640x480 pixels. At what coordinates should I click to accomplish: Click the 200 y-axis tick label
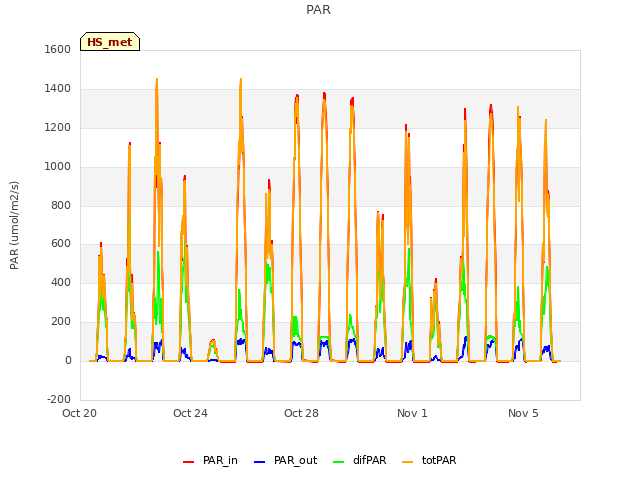pos(61,322)
